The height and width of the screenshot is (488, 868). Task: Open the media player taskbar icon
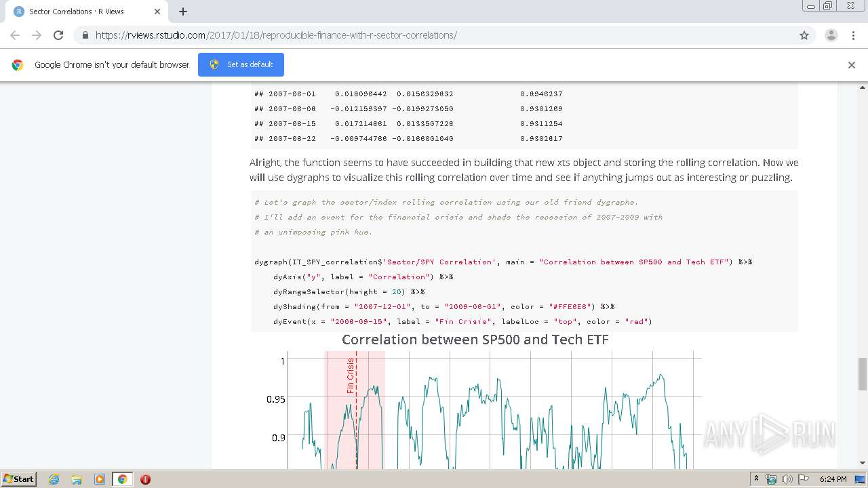pyautogui.click(x=100, y=479)
